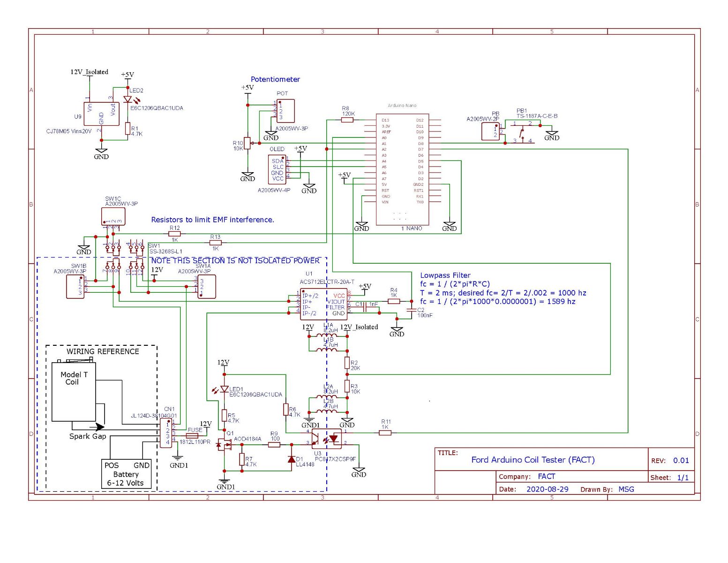Select the 'Lowpass Filter' annotation heading
The image size is (728, 563).
[445, 275]
